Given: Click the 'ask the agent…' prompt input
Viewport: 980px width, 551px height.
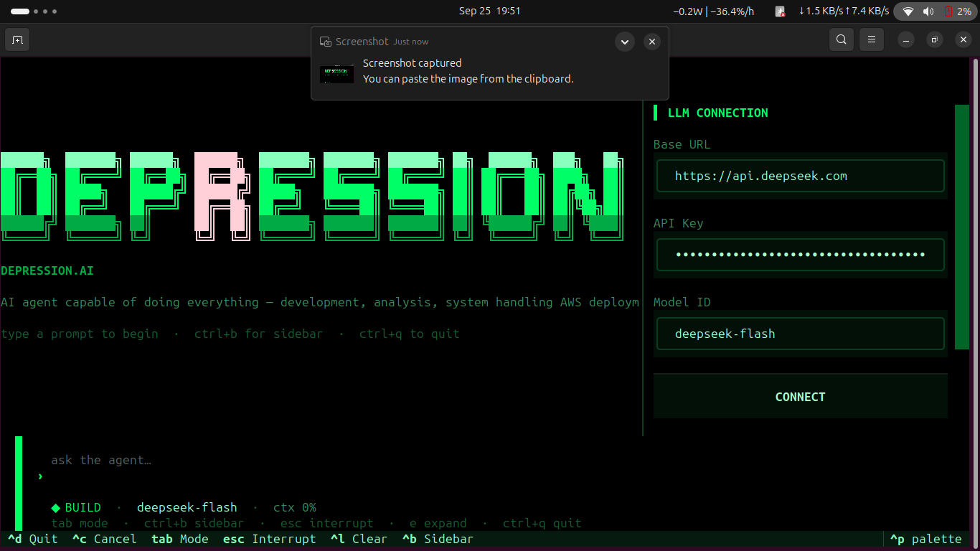Looking at the screenshot, I should click(x=100, y=460).
